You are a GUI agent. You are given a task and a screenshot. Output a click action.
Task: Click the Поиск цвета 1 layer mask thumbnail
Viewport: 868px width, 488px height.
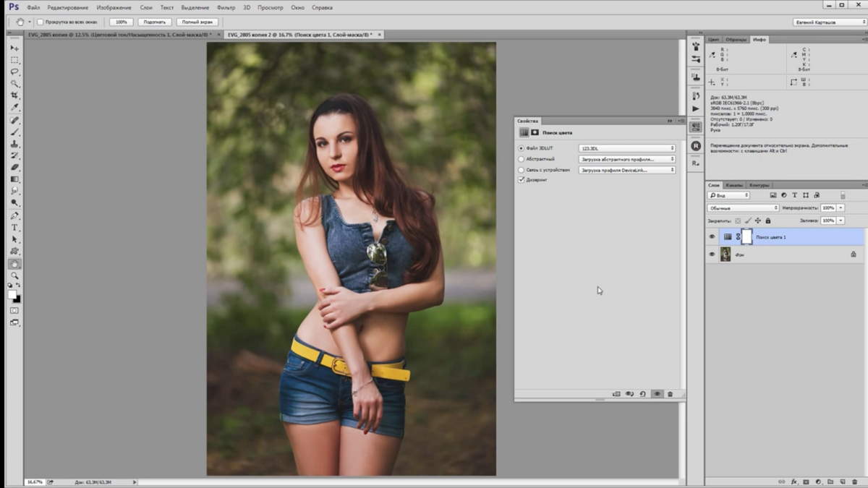pyautogui.click(x=746, y=236)
